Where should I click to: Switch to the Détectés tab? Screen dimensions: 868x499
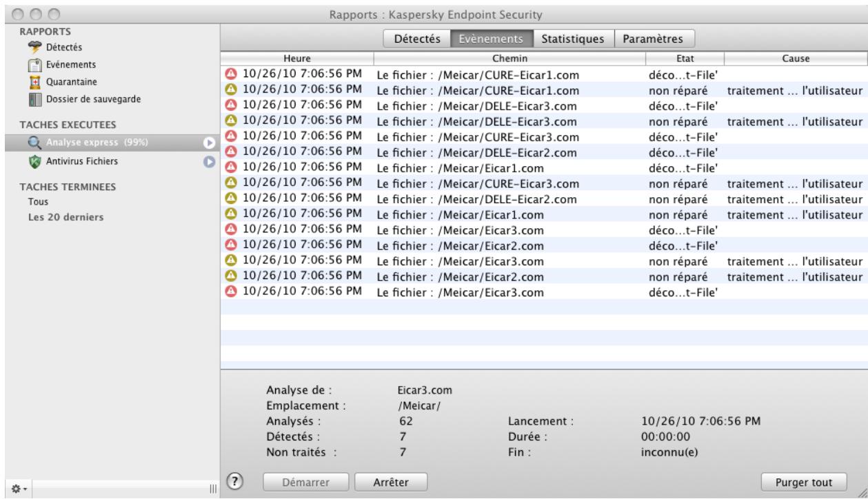click(x=417, y=39)
